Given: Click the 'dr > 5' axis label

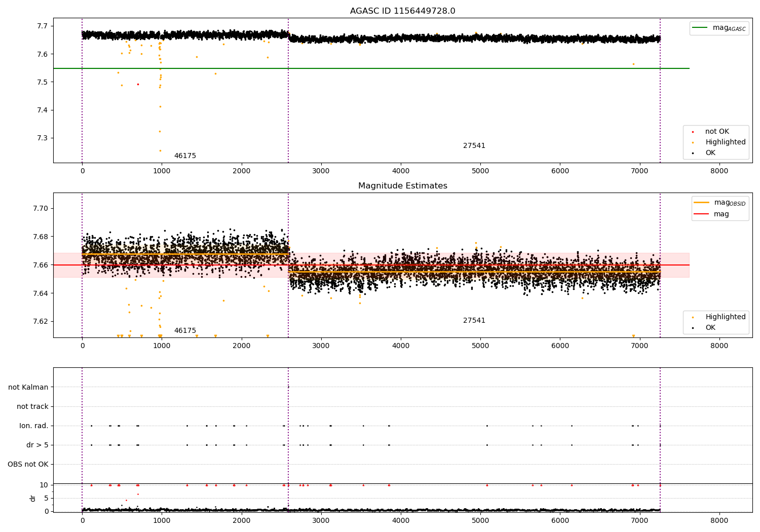Looking at the screenshot, I should pyautogui.click(x=37, y=445).
